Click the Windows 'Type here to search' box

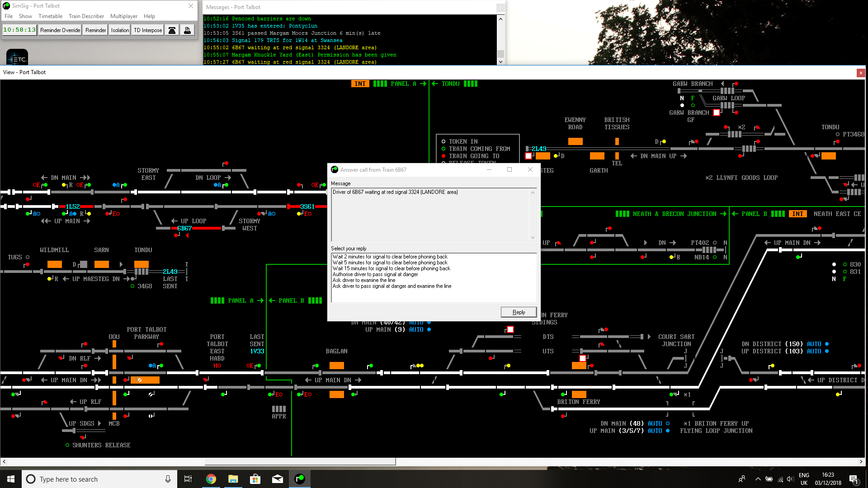pyautogui.click(x=99, y=479)
